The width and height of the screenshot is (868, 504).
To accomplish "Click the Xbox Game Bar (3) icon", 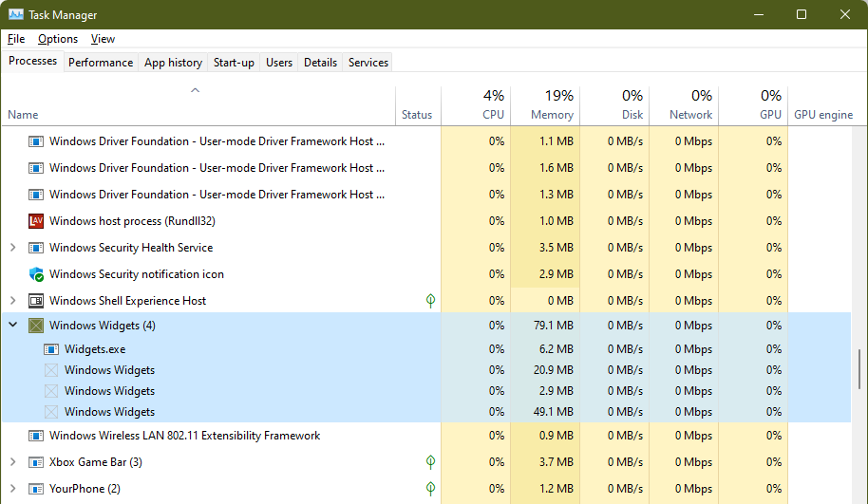I will tap(36, 462).
